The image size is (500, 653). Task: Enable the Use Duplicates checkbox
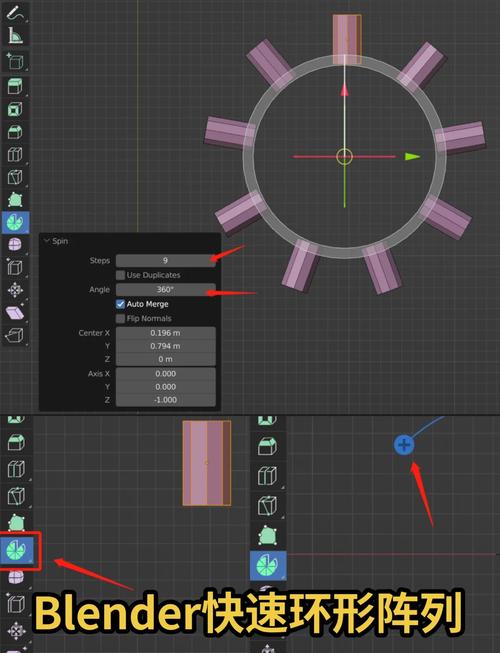(120, 275)
